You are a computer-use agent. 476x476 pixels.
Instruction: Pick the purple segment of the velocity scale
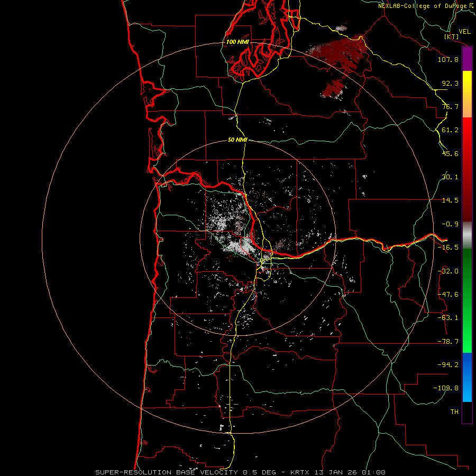tap(467, 59)
